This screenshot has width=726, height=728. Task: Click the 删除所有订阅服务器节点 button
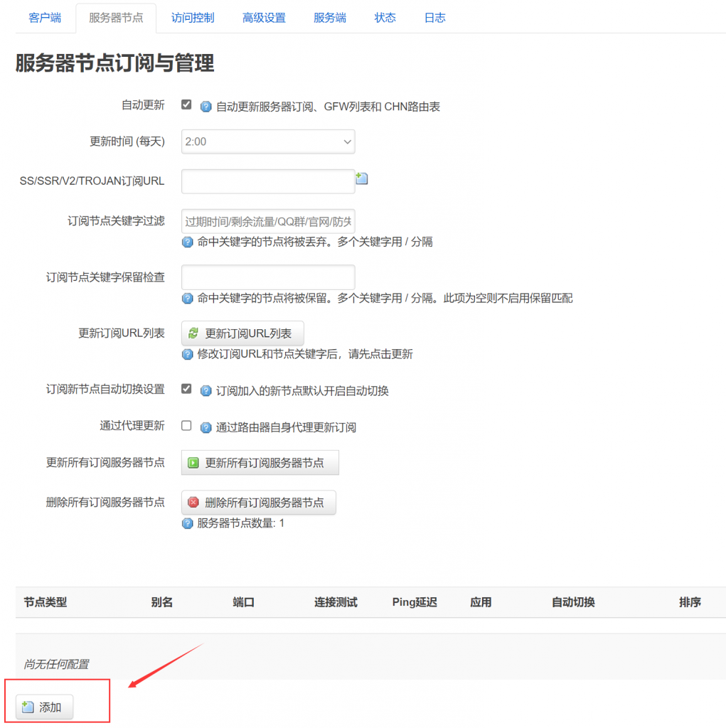(259, 503)
